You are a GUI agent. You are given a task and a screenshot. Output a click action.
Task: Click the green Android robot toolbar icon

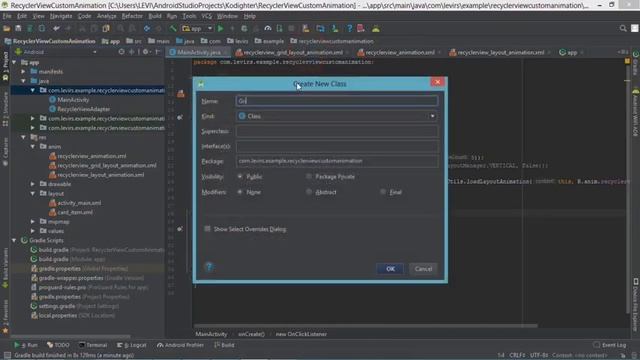coord(376,29)
